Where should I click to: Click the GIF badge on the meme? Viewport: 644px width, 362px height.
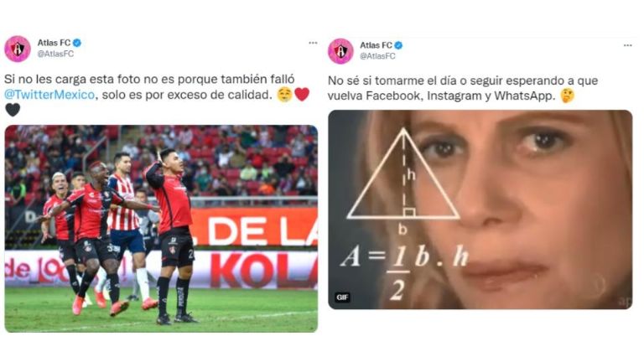(342, 297)
